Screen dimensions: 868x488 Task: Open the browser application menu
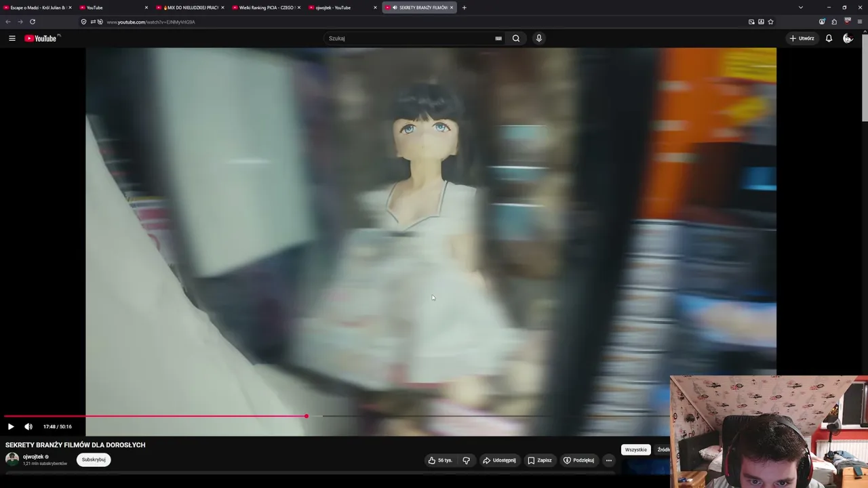860,22
